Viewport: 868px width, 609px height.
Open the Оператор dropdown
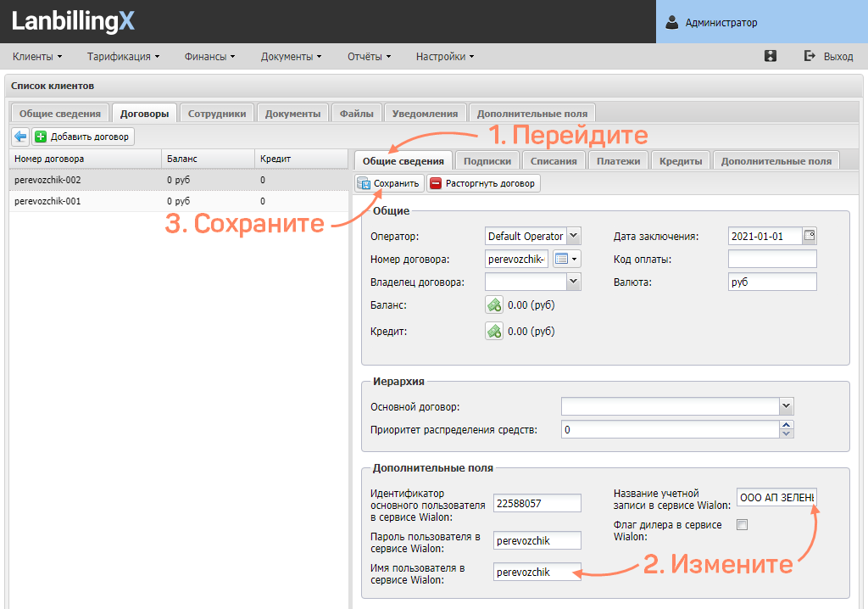[x=574, y=236]
